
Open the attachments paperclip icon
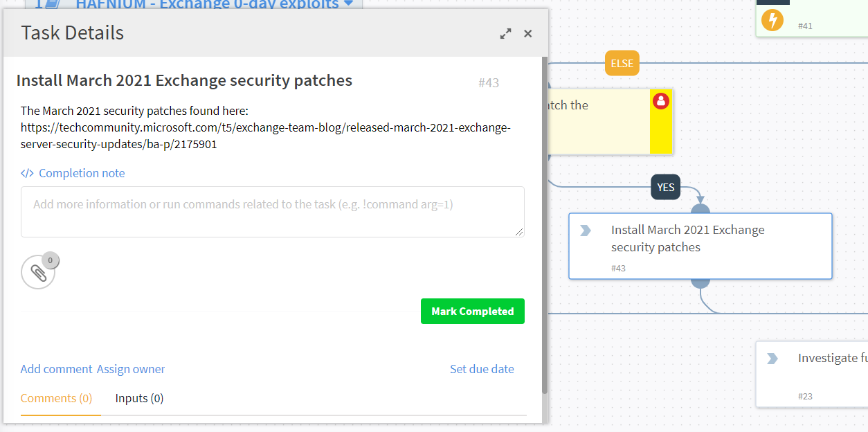pos(38,272)
